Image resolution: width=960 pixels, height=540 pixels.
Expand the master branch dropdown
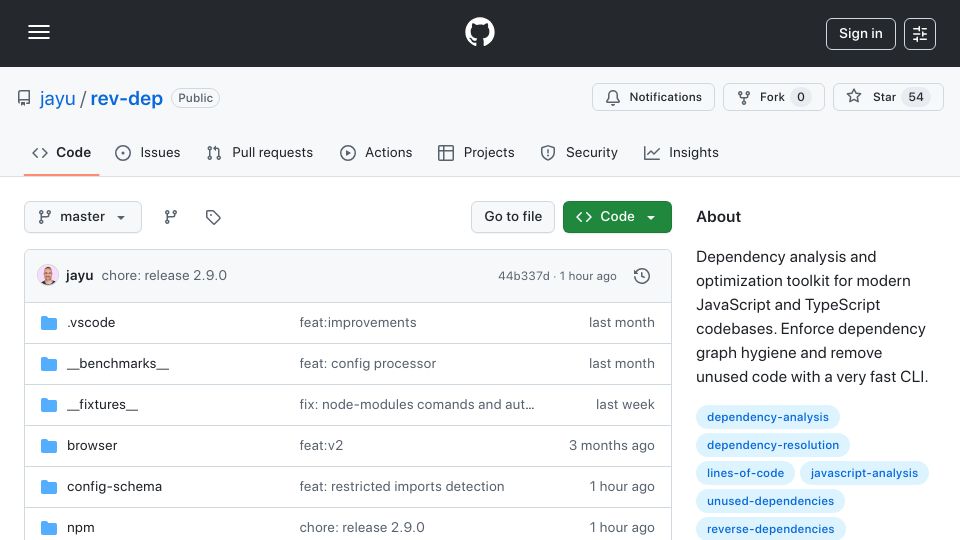pos(83,217)
